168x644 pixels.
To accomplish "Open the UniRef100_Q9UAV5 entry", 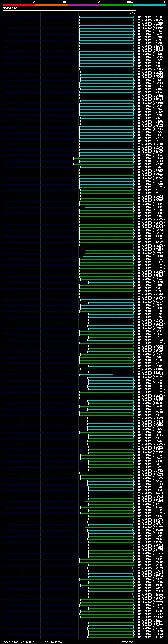I will click(151, 449).
